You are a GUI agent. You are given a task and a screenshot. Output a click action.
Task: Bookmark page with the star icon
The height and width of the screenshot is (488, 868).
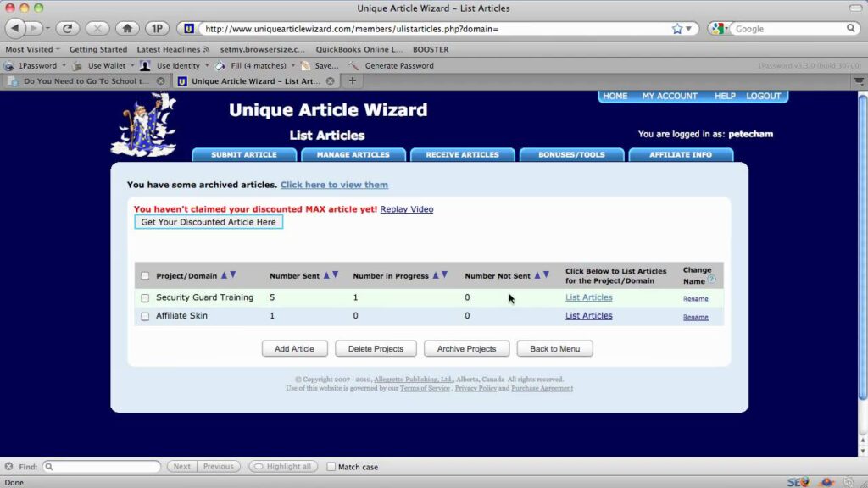pyautogui.click(x=677, y=29)
